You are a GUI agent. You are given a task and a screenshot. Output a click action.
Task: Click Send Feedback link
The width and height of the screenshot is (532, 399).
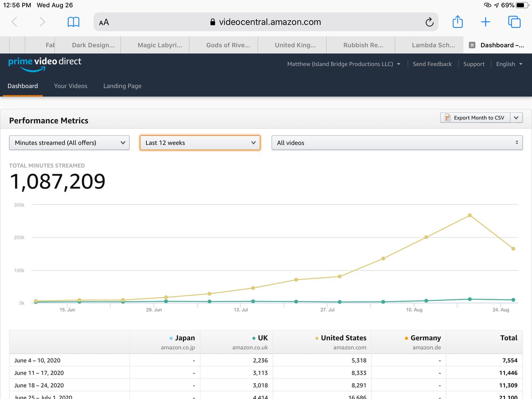(x=432, y=64)
